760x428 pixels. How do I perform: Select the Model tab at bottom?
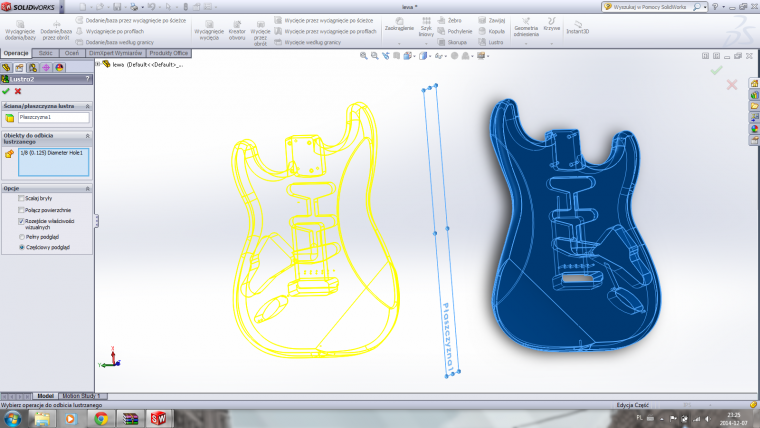[x=46, y=396]
